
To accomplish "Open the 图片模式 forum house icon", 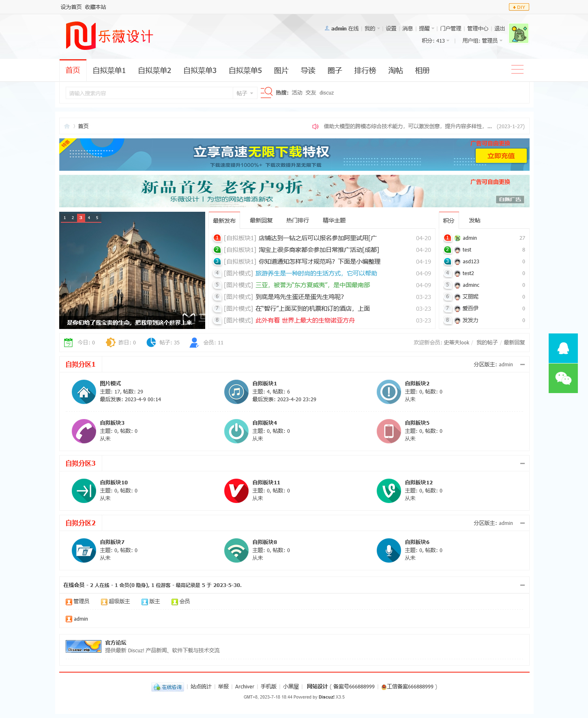I will pyautogui.click(x=84, y=392).
